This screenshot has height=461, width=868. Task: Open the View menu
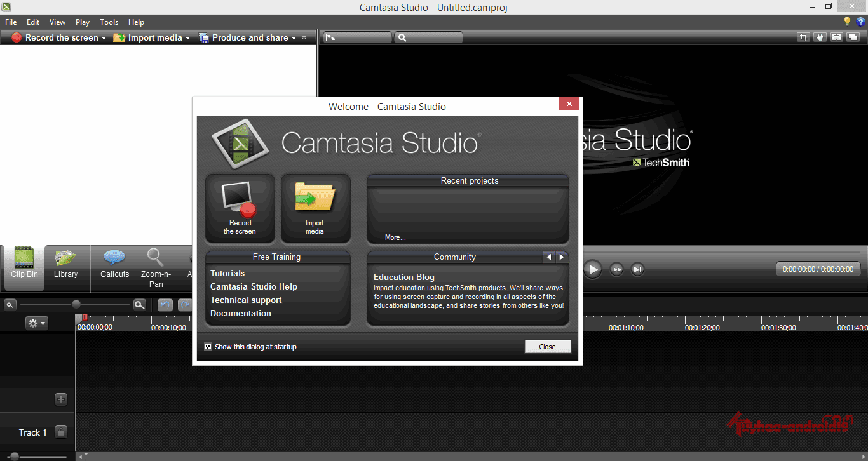pyautogui.click(x=57, y=22)
